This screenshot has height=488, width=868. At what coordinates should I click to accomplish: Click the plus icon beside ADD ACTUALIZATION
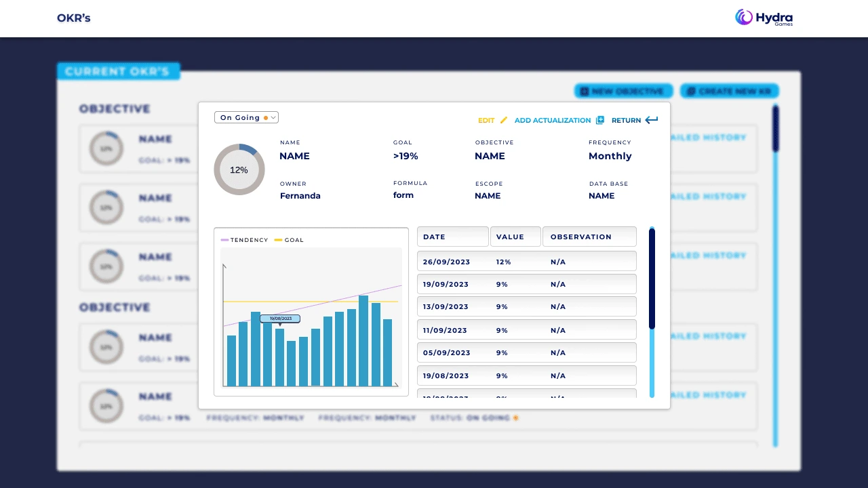(x=599, y=120)
